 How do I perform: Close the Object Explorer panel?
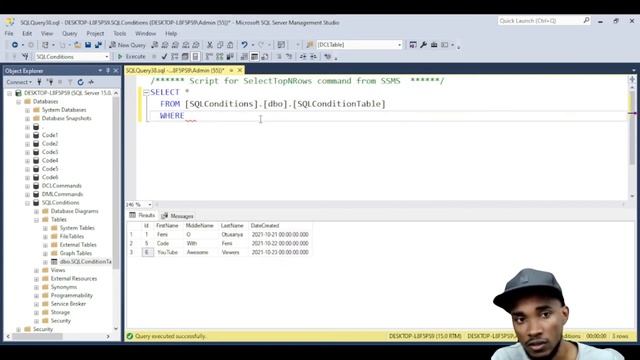116,71
